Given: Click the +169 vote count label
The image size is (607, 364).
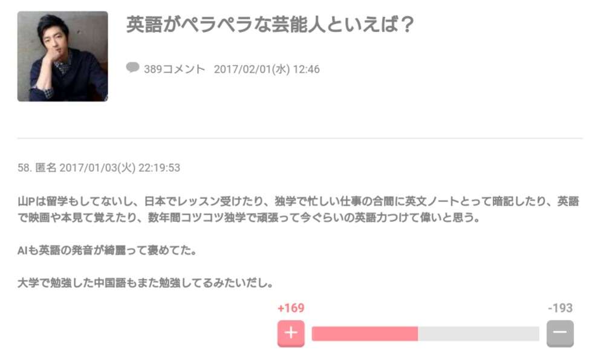Looking at the screenshot, I should coord(291,308).
